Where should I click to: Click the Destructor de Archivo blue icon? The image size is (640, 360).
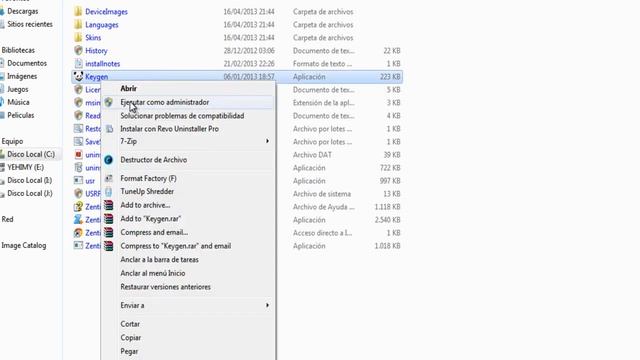pos(108,160)
